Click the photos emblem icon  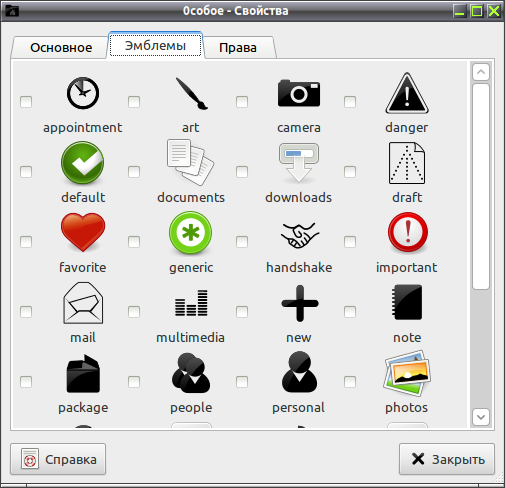(407, 373)
